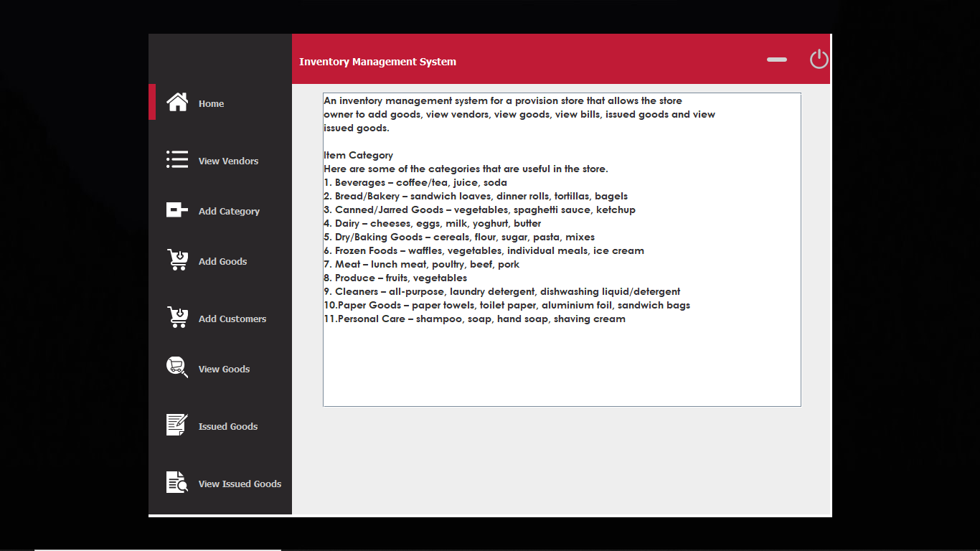The image size is (980, 551).
Task: Click the '3. Canned/Jarred Goods' line
Action: click(x=479, y=210)
